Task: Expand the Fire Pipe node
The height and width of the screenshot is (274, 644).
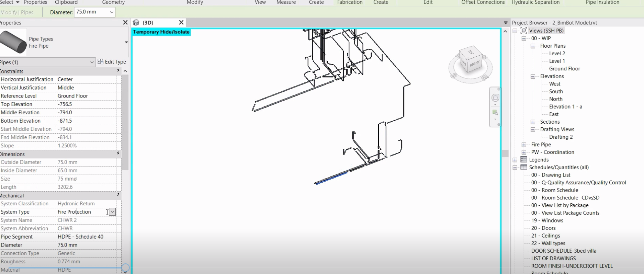Action: click(x=524, y=145)
